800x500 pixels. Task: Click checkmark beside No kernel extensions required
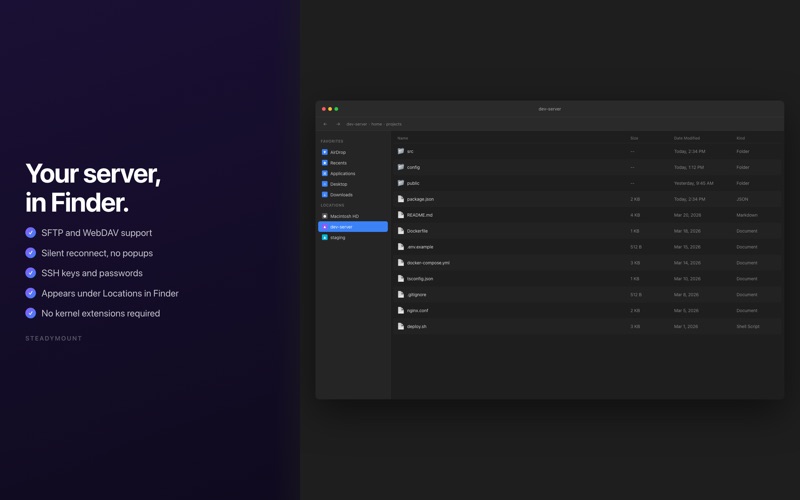click(x=31, y=313)
